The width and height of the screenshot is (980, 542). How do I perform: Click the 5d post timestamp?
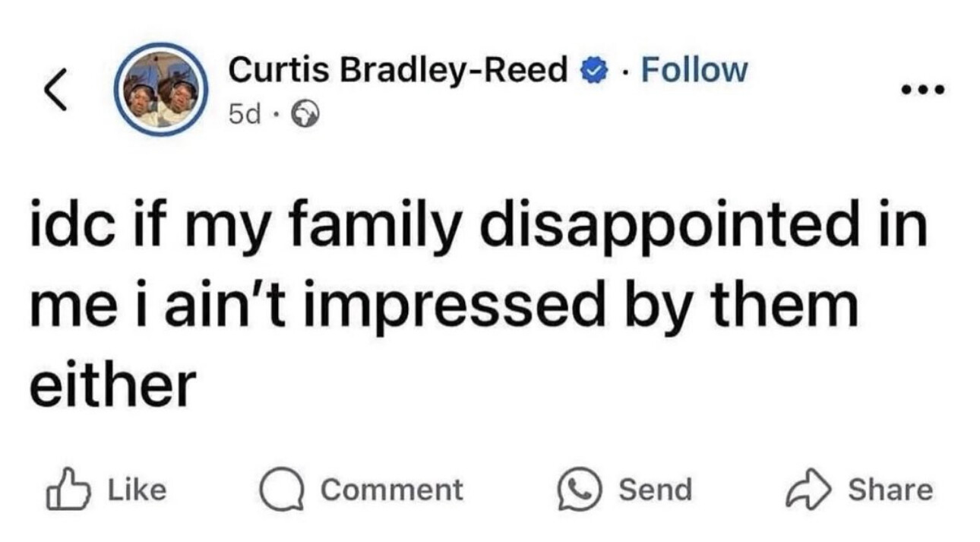pos(243,114)
